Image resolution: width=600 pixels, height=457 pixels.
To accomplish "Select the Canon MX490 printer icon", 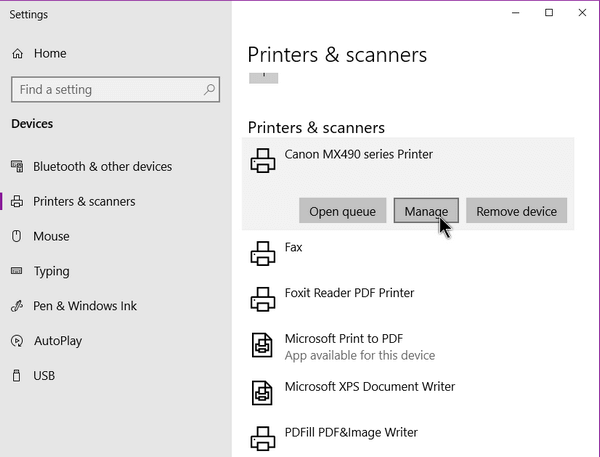I will point(262,161).
